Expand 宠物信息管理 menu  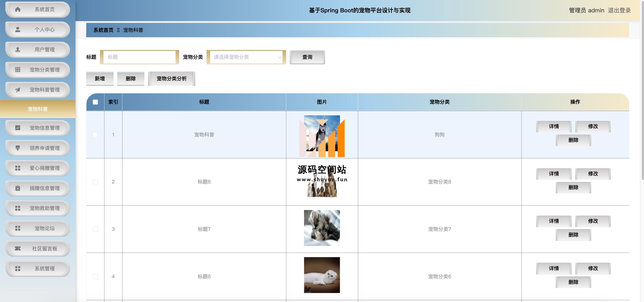coord(38,128)
